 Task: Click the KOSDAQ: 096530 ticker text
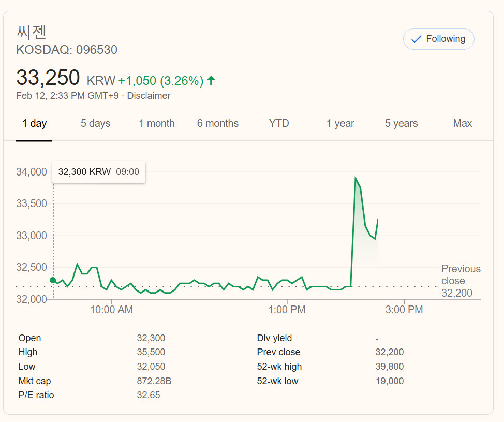tap(67, 50)
